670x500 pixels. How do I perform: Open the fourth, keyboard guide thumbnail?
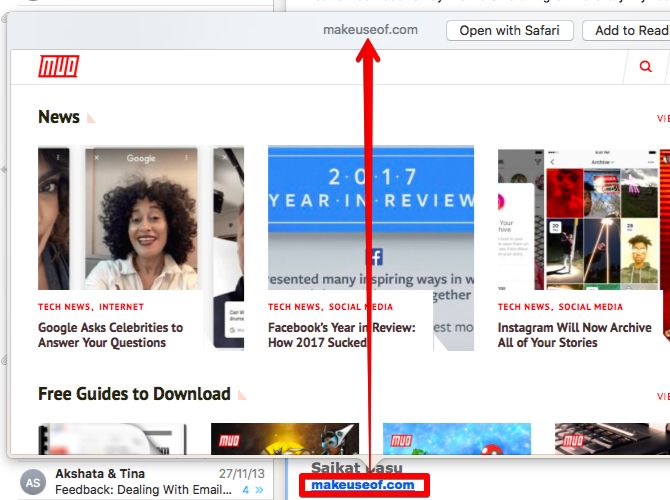[x=612, y=439]
